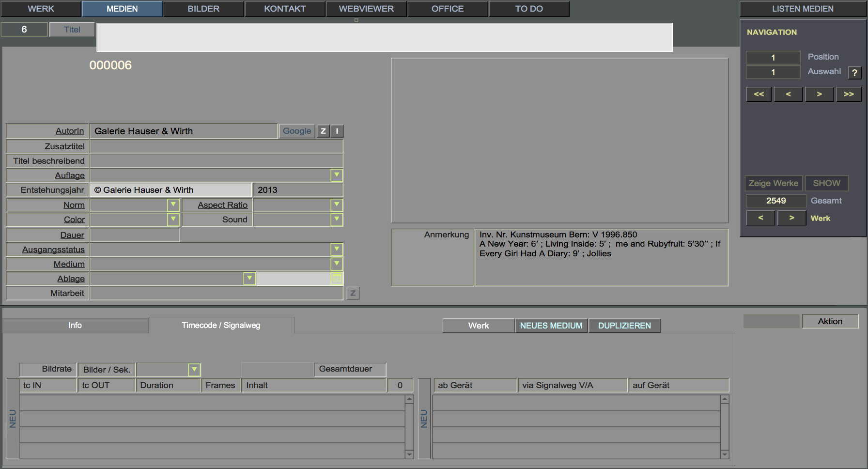Open the Norm dropdown list
Viewport: 868px width, 469px height.
point(173,205)
